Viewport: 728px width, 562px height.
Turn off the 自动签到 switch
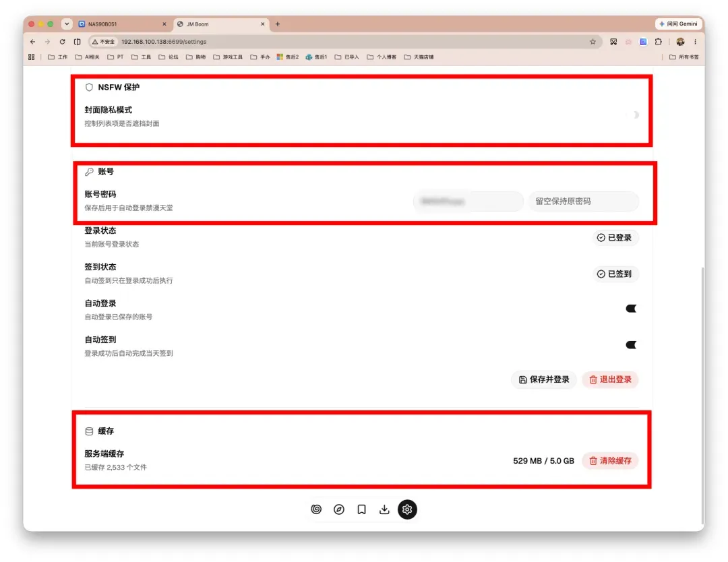(631, 345)
